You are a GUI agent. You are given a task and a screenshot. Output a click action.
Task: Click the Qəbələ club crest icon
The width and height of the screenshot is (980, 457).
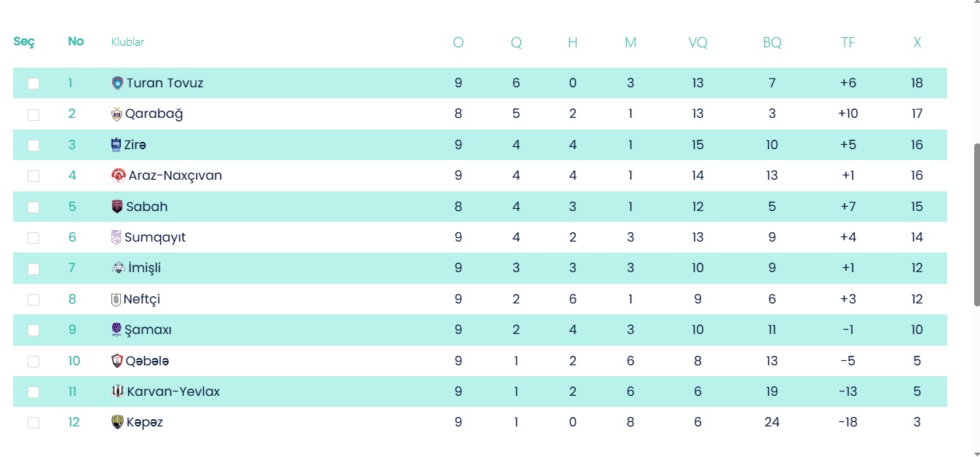pos(117,361)
